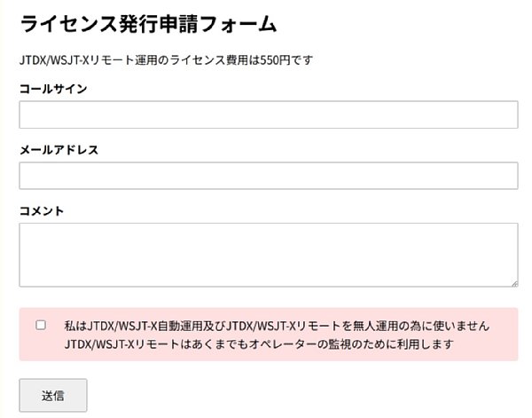Click the word フォーム in the heading

[x=245, y=24]
